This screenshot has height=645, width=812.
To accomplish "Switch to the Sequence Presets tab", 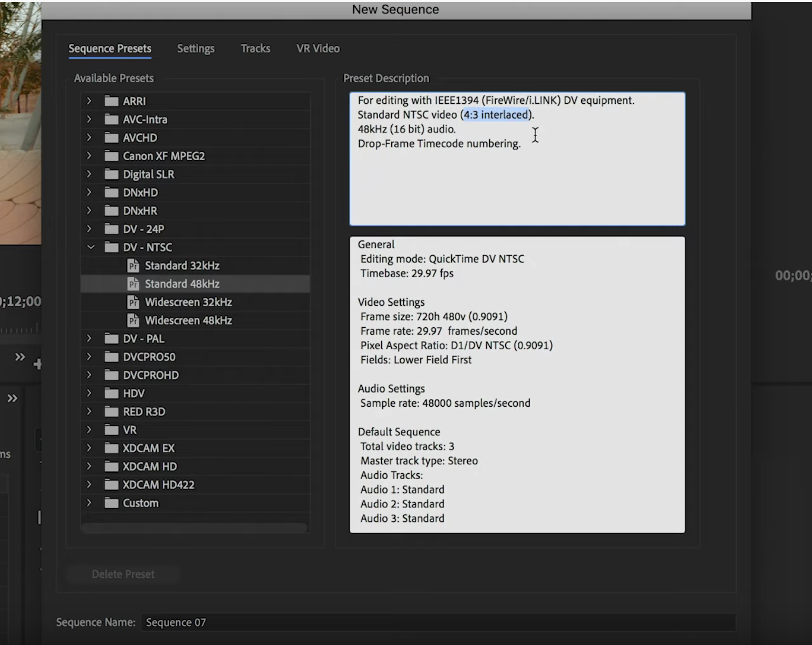I will coord(110,48).
